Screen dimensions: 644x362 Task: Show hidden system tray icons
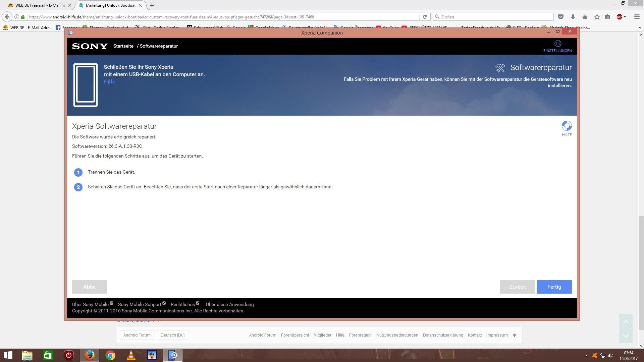(x=586, y=356)
